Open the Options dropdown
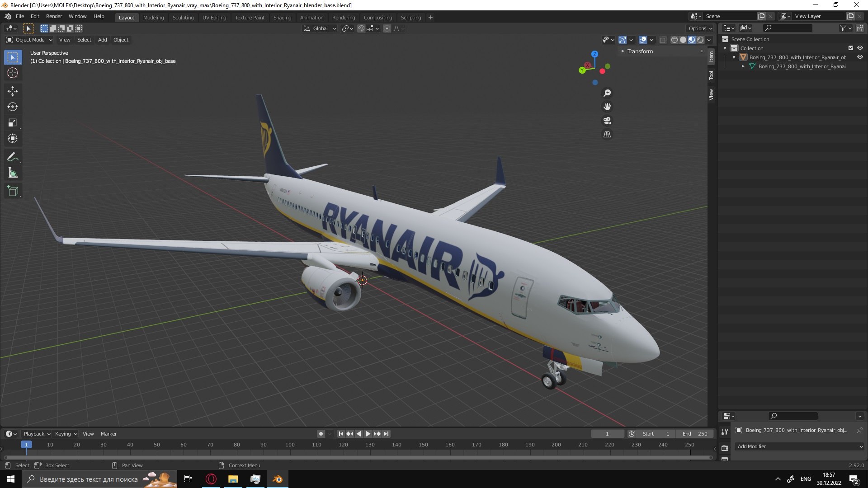 700,28
